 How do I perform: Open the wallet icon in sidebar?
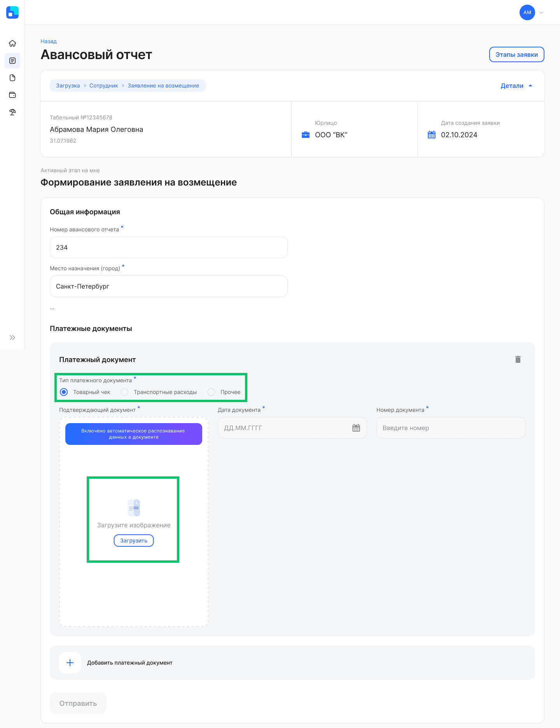coord(12,95)
